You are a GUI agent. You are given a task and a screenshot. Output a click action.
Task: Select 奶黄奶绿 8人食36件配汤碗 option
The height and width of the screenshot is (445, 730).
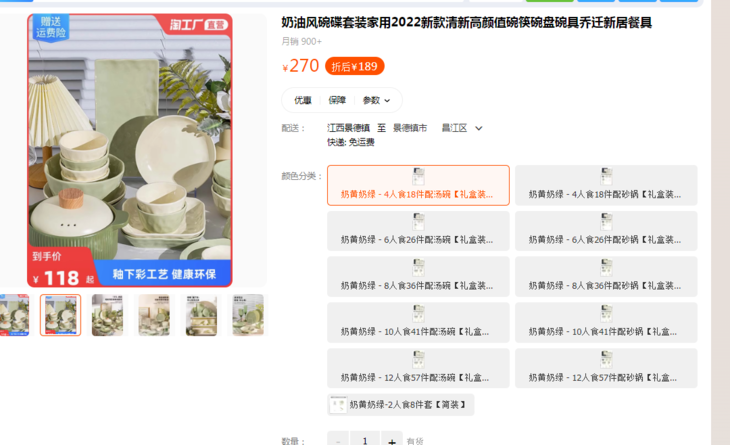pos(418,276)
